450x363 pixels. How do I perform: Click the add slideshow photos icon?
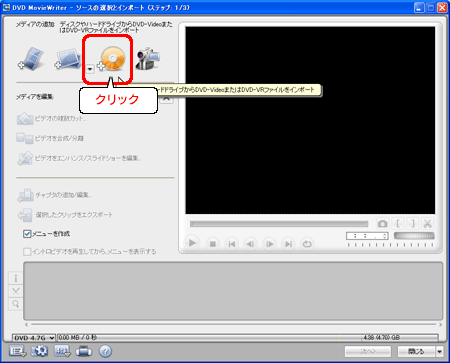point(68,59)
